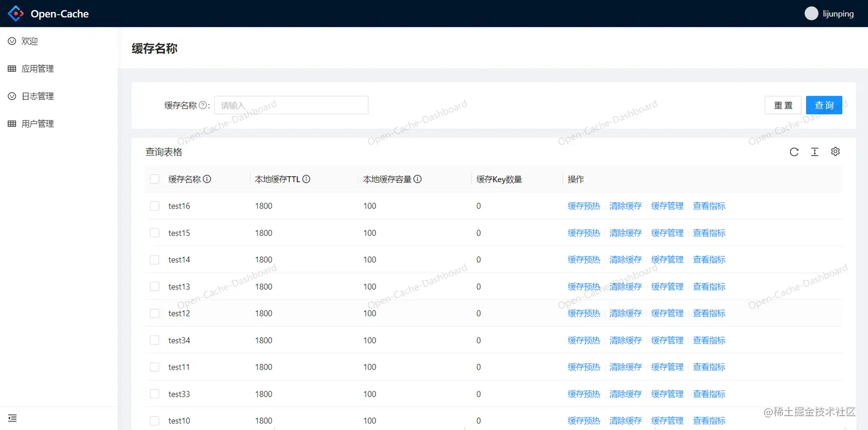The image size is (868, 430).
Task: Open 查看指标 for test34
Action: 710,340
